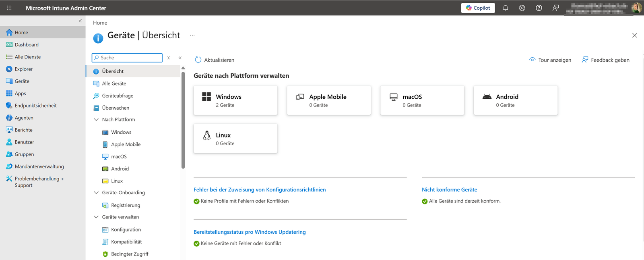Click text 'Keine Profile mit Fehlern oder Konflikten'
Screen dimensions: 644x260
tap(245, 201)
